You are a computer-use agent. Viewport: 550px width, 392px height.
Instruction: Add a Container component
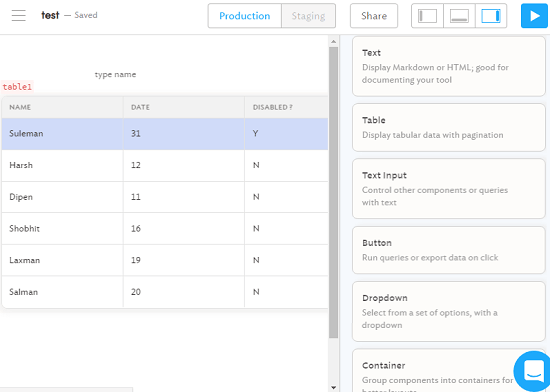tap(449, 371)
